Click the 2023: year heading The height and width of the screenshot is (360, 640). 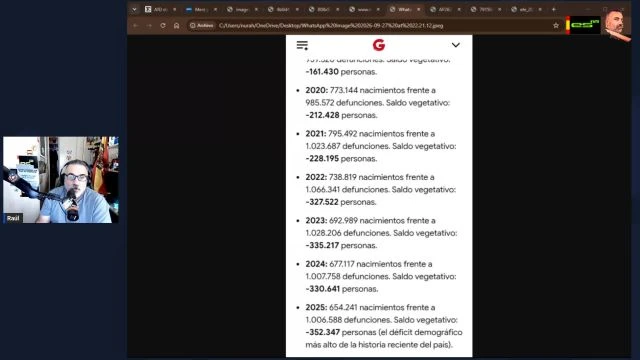click(x=316, y=220)
